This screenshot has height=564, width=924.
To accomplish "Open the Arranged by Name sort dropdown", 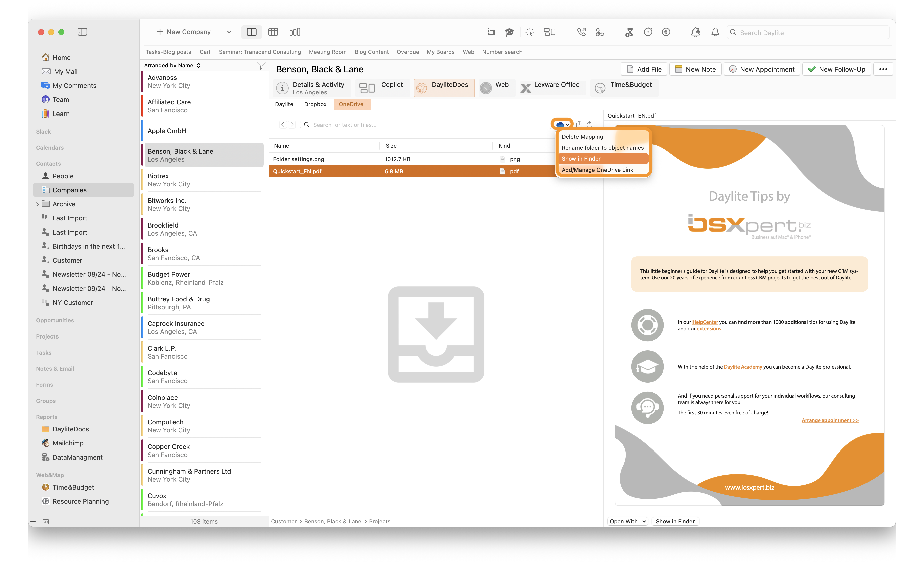I will pyautogui.click(x=172, y=65).
